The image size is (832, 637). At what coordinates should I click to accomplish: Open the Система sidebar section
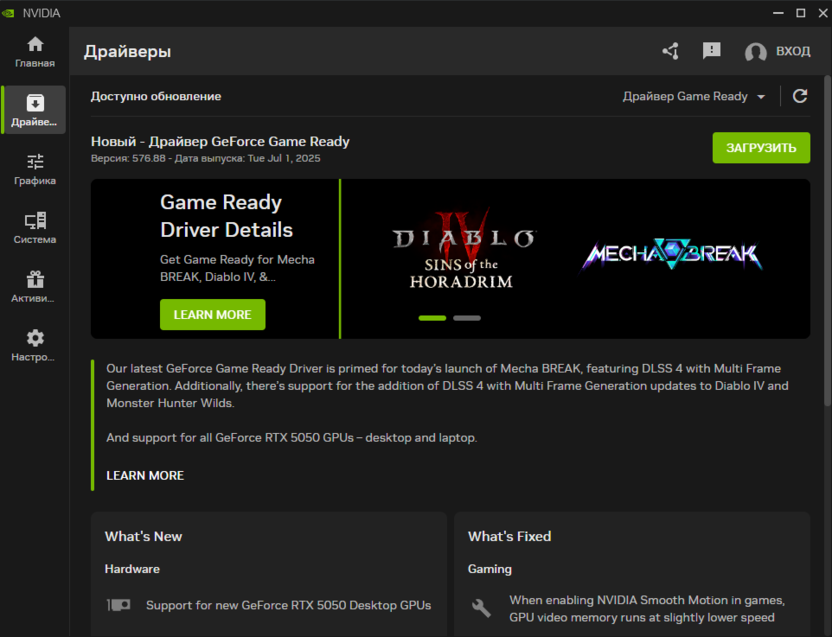[x=35, y=228]
